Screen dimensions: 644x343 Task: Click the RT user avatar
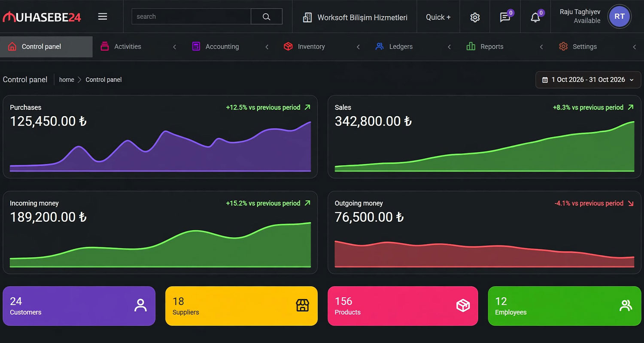tap(620, 17)
